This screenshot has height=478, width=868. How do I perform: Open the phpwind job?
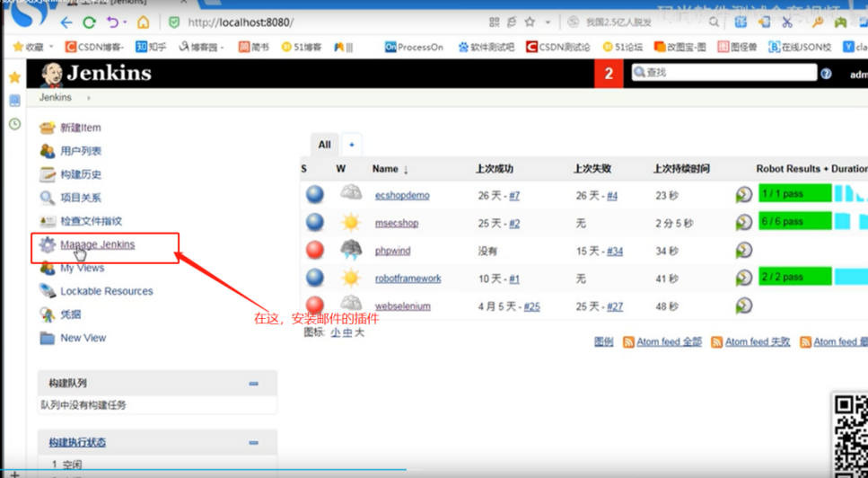[393, 251]
